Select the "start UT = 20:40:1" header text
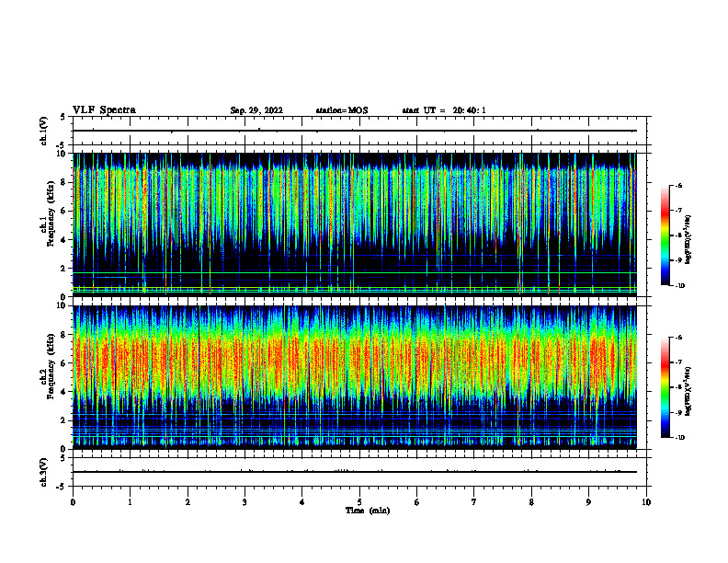Image resolution: width=728 pixels, height=563 pixels. click(444, 110)
